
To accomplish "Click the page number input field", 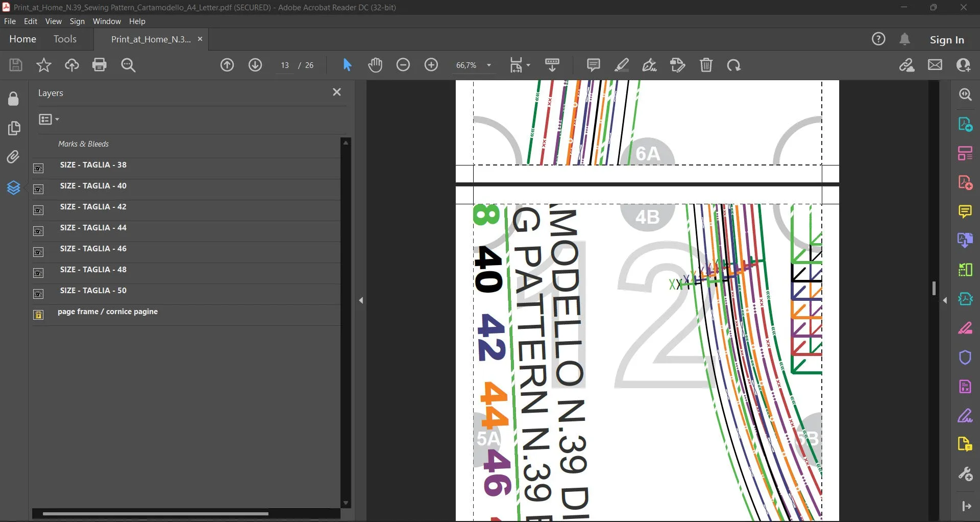I will [x=285, y=65].
